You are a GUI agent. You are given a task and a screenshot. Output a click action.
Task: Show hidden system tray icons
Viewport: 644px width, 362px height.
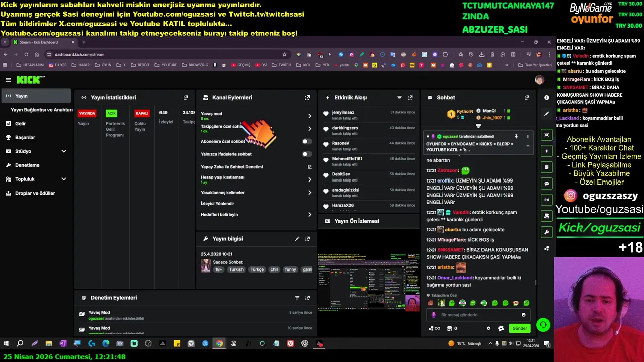click(489, 344)
